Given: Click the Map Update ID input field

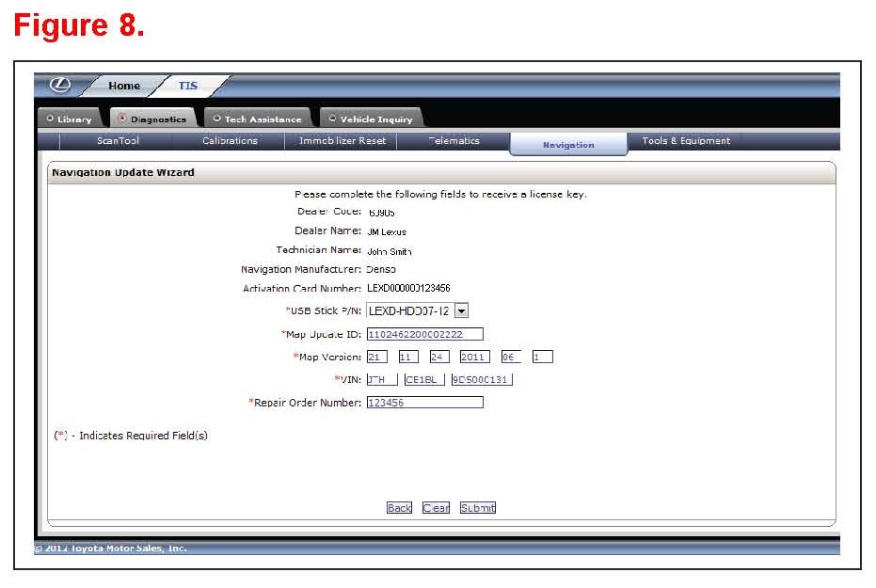Looking at the screenshot, I should coord(424,334).
